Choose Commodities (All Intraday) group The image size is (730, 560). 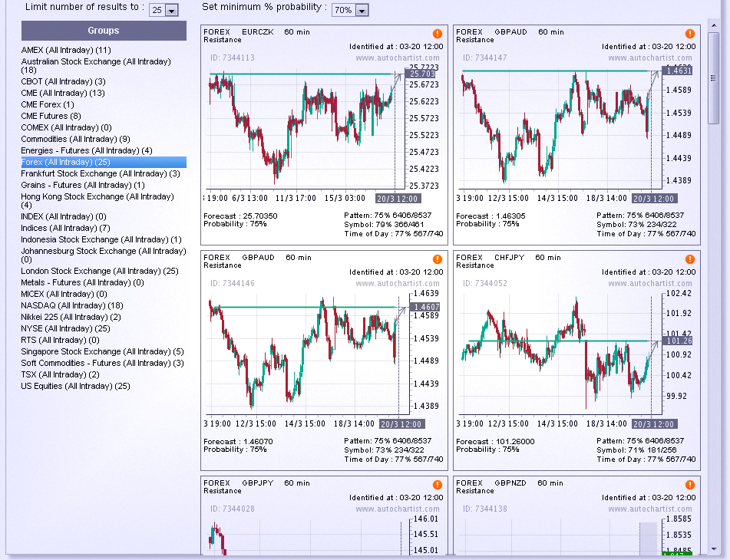click(75, 139)
